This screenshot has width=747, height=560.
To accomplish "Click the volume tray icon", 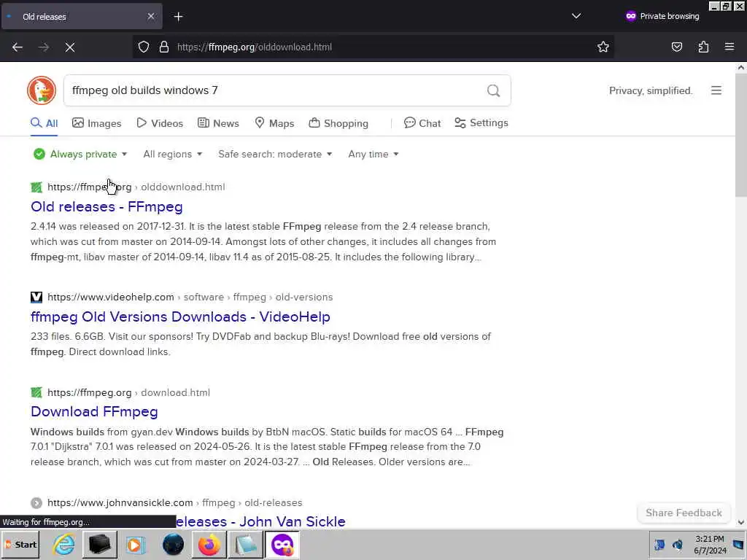I will [677, 544].
